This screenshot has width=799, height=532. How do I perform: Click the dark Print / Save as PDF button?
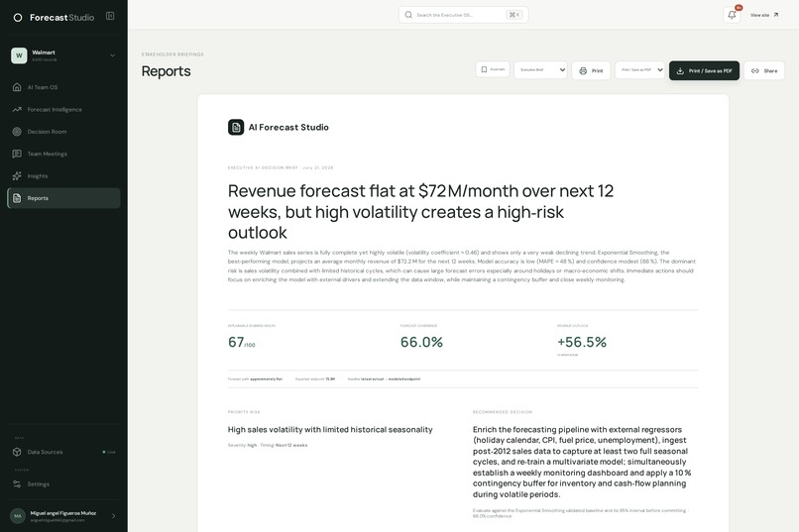[x=704, y=70]
